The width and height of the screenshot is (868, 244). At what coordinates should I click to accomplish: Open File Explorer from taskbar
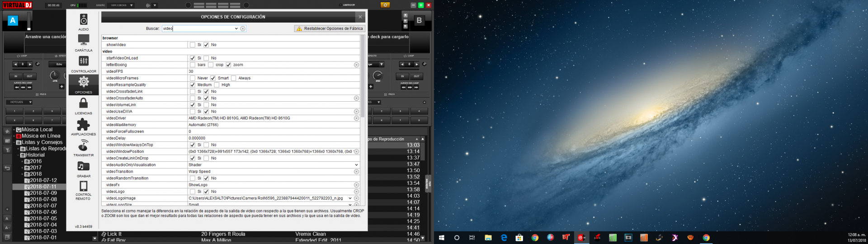[488, 238]
